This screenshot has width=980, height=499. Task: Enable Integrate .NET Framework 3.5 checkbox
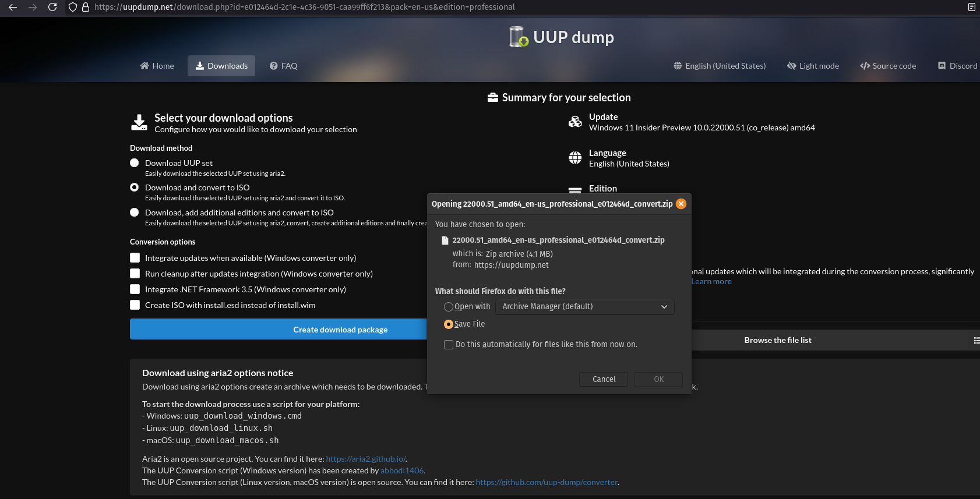135,289
